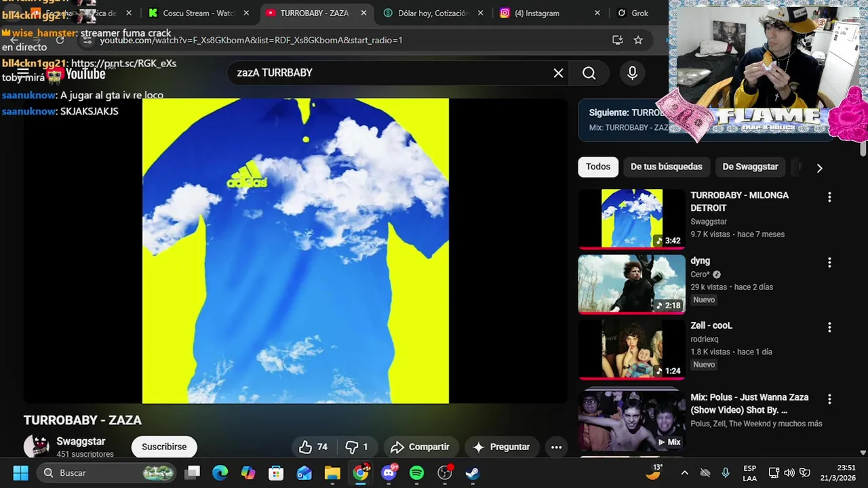Click the Compartir button
This screenshot has height=488, width=868.
tap(420, 447)
